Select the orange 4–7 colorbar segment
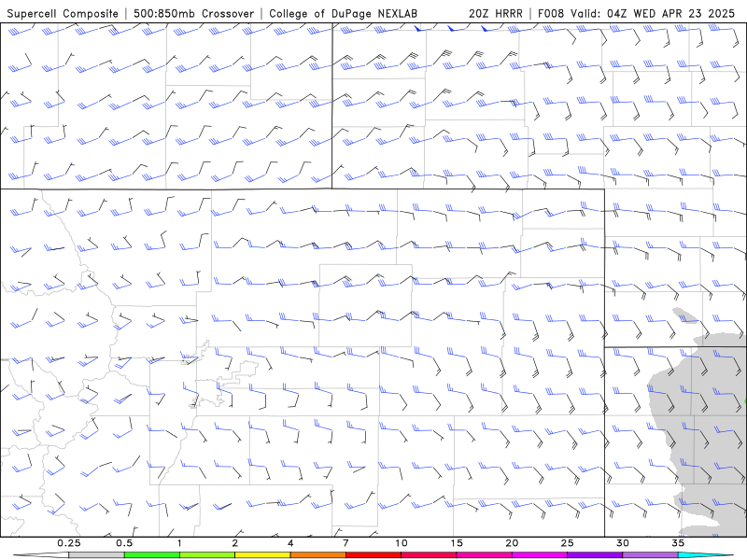The image size is (747, 560). pos(317,555)
